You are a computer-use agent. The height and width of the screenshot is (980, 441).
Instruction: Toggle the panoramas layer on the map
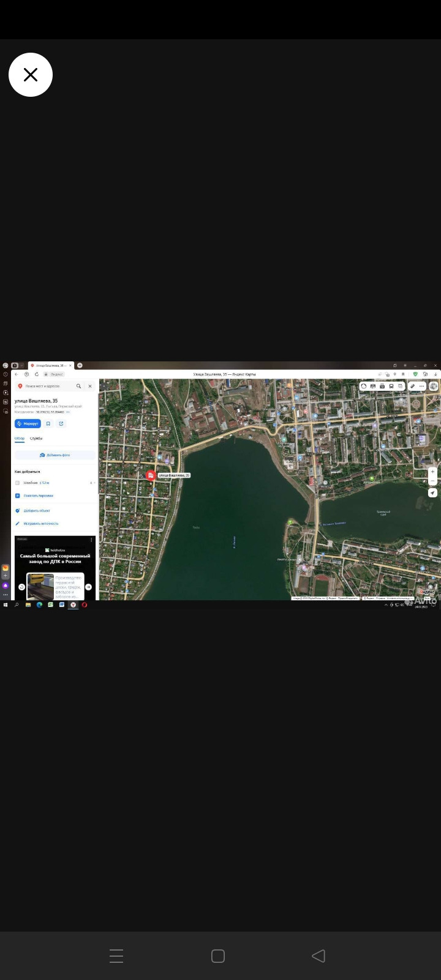pyautogui.click(x=373, y=386)
